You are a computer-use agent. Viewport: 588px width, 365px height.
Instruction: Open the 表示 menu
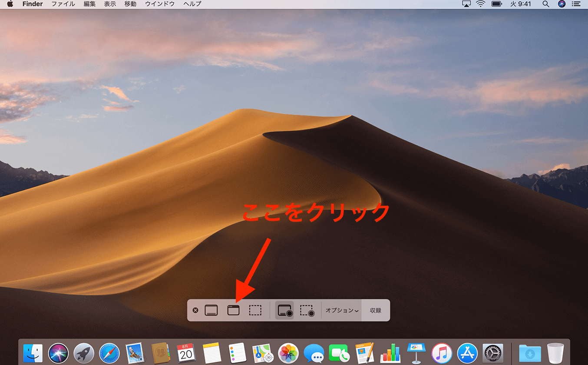point(110,4)
